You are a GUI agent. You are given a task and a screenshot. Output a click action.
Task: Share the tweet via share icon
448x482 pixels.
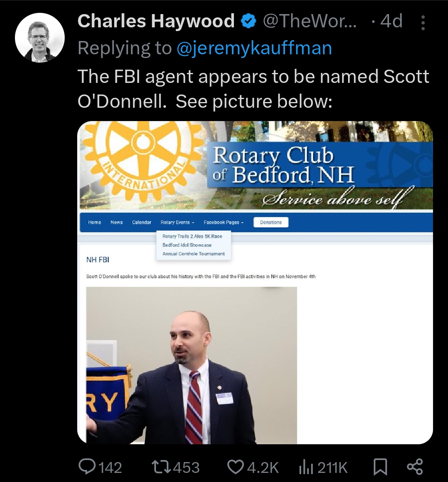[x=415, y=467]
